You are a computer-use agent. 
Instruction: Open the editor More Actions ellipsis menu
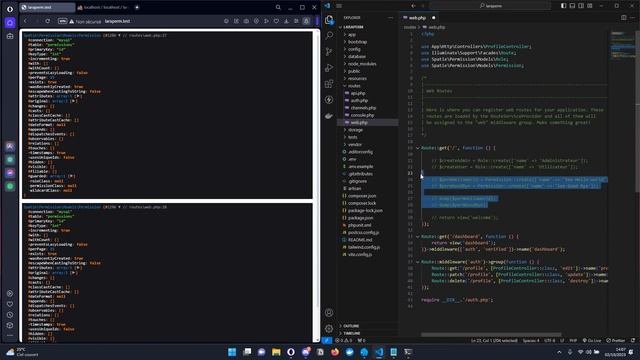633,18
